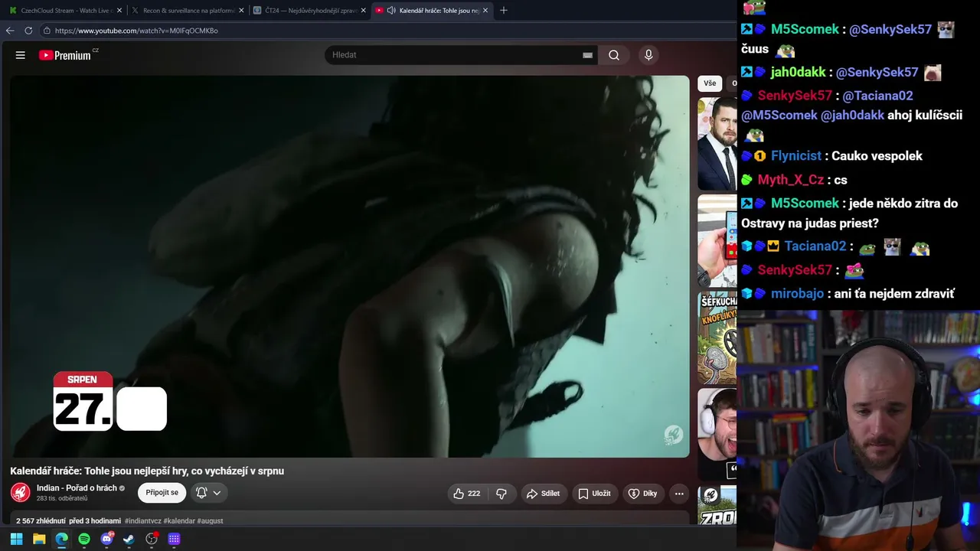Click the YouTube search magnifier button
Viewport: 980px width, 551px height.
(x=614, y=55)
